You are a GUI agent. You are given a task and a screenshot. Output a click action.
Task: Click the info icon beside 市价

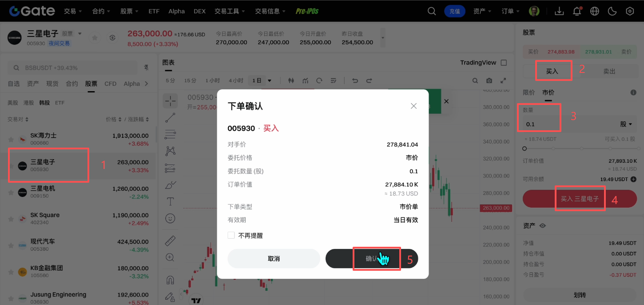tap(634, 92)
